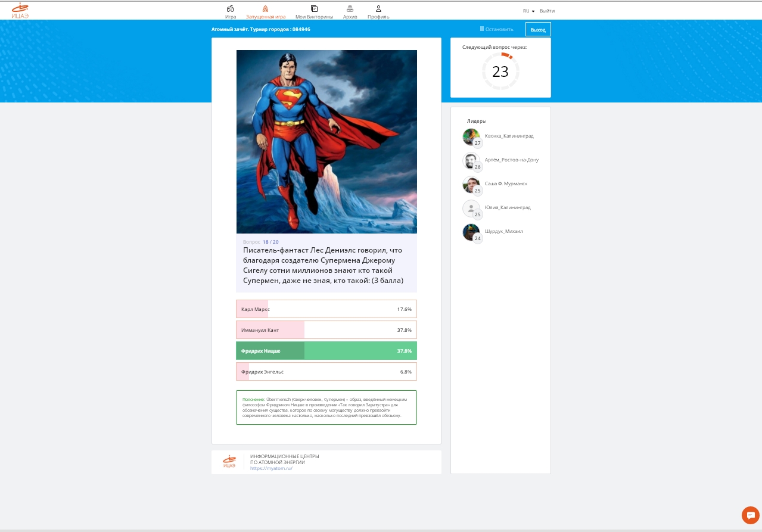Click the ИЦАЭ logo in the header
This screenshot has height=532, width=762.
point(20,11)
